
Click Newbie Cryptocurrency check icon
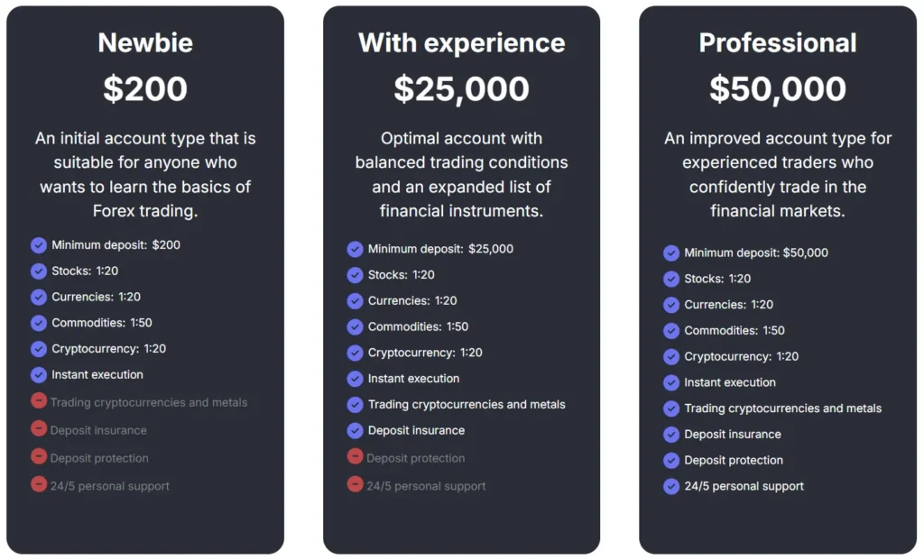tap(39, 349)
